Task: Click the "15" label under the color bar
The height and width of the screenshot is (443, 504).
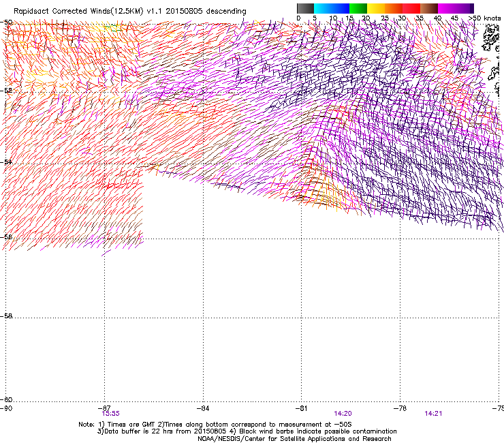Action: 349,18
